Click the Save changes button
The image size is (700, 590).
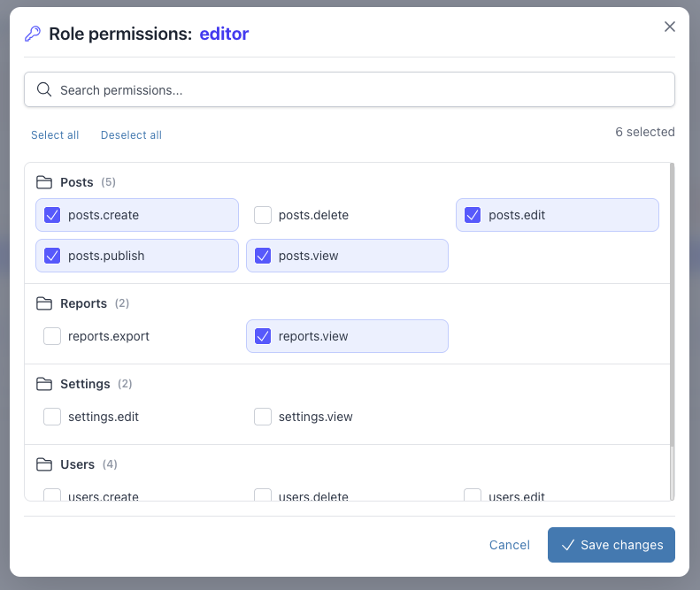click(x=612, y=545)
